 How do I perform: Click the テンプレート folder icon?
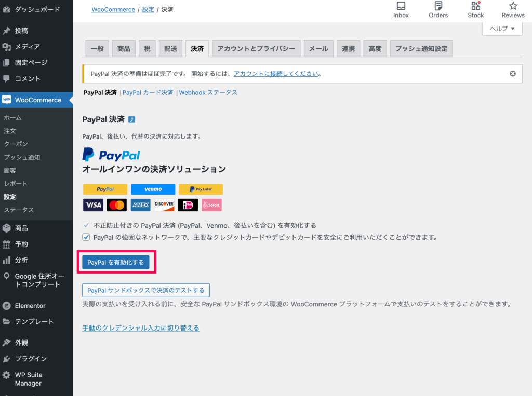(x=6, y=321)
